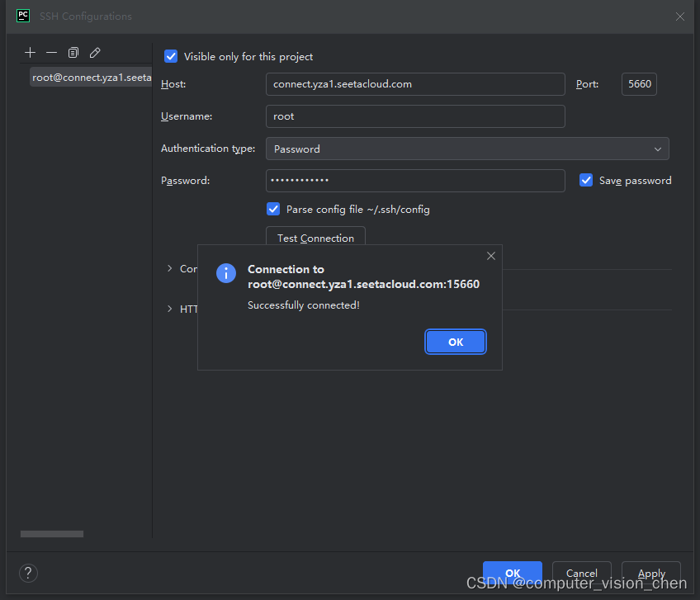Click the horizontal scrollbar under configuration list
Screen dimensions: 700x600
[x=52, y=534]
